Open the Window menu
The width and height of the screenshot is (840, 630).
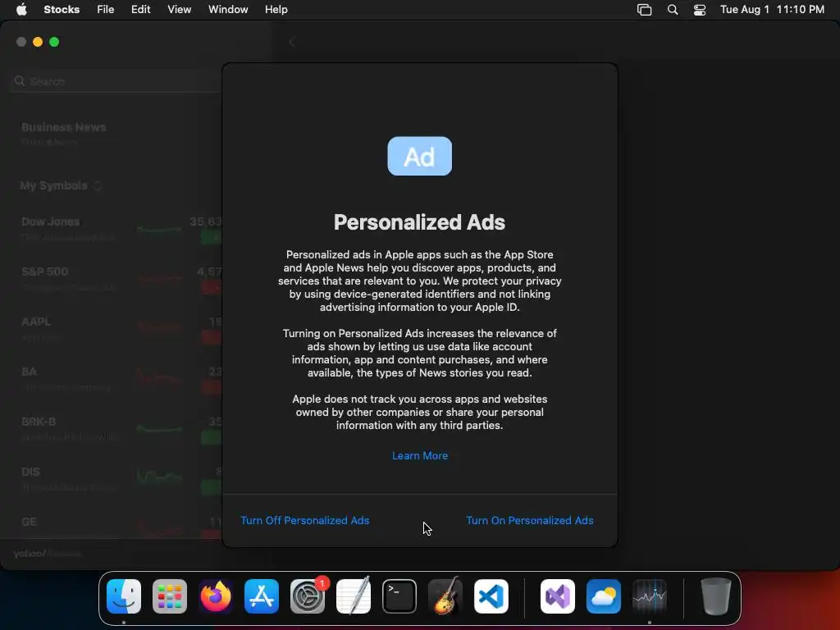[x=228, y=9]
